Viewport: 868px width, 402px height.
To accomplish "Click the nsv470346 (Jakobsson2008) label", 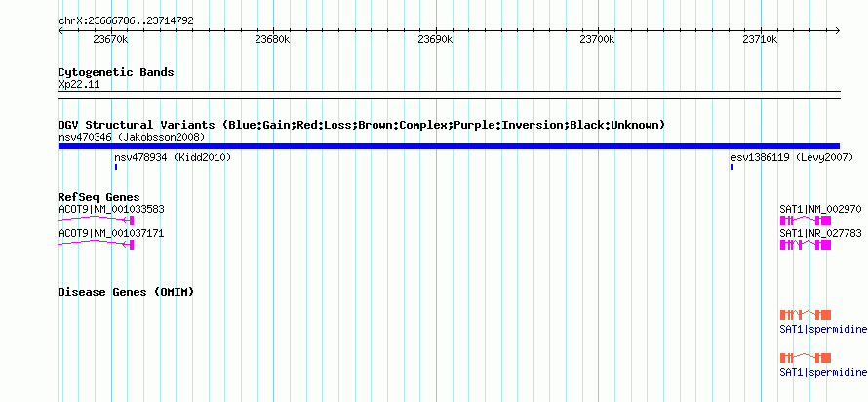I will [132, 137].
